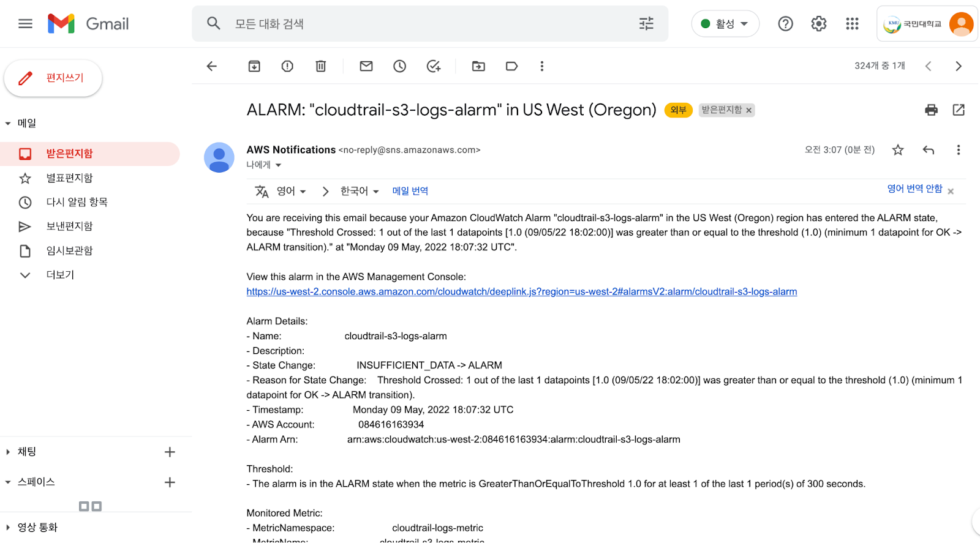The width and height of the screenshot is (980, 543).
Task: Click the 324개 중 1개 counter
Action: click(x=880, y=66)
